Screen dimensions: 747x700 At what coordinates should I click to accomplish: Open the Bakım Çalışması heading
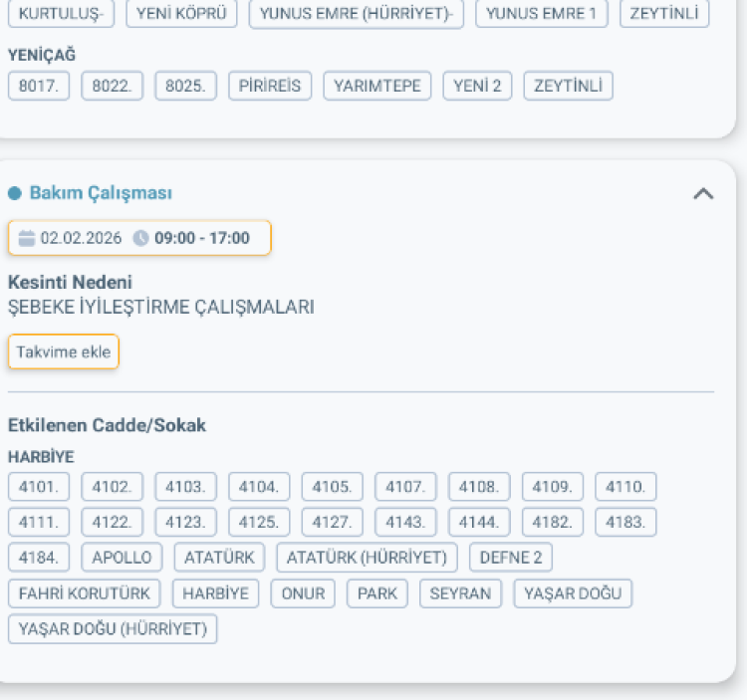101,193
